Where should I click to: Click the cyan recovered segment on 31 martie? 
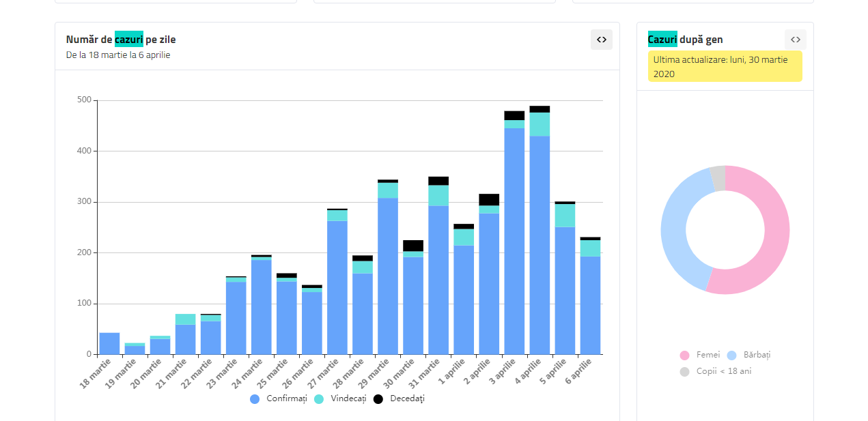438,195
